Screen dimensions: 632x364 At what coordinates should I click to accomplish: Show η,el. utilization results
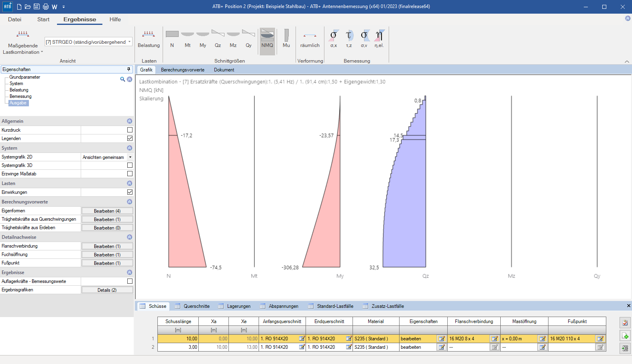point(379,39)
